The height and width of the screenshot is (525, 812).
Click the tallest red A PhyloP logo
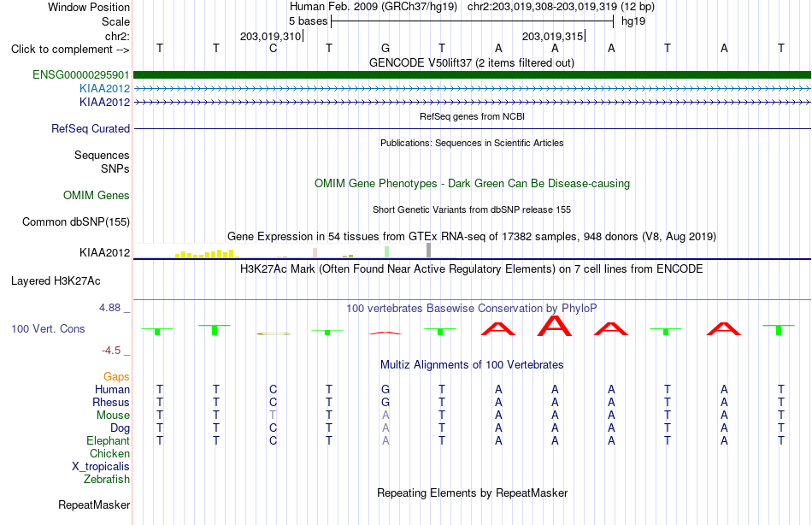(x=555, y=326)
